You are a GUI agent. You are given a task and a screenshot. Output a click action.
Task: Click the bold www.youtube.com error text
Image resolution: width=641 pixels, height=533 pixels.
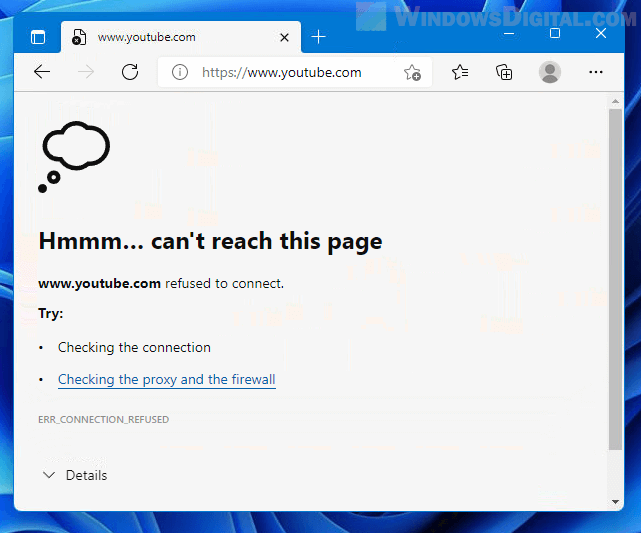tap(99, 284)
